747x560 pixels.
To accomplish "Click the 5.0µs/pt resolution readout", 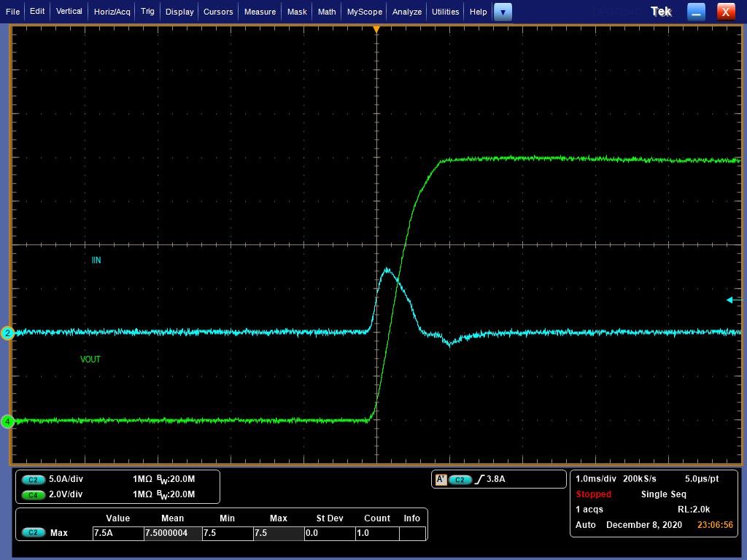I will 702,479.
